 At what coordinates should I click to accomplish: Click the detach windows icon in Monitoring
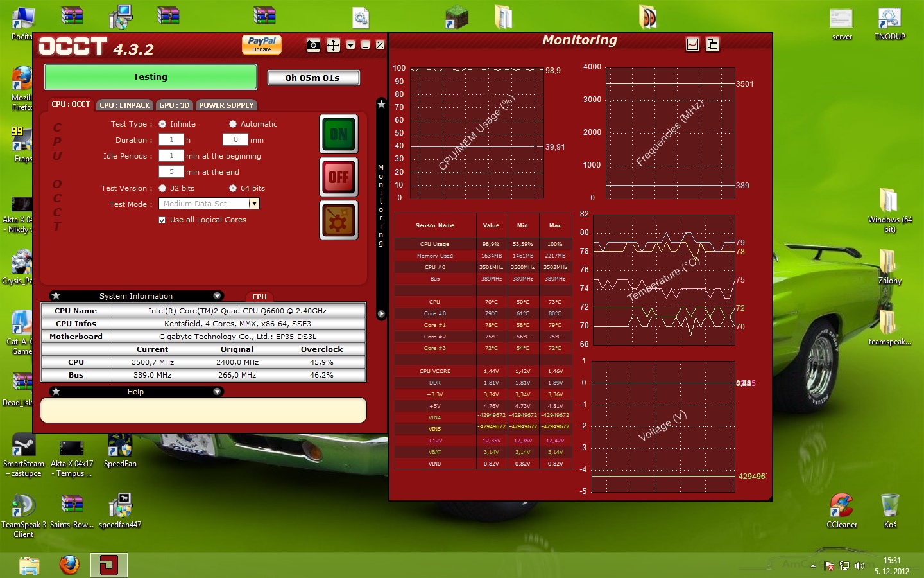(x=712, y=44)
